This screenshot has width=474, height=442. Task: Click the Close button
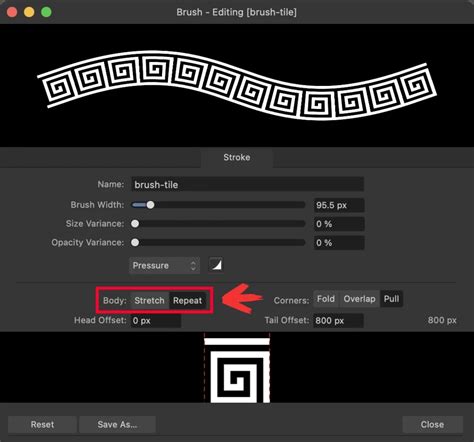click(x=432, y=424)
